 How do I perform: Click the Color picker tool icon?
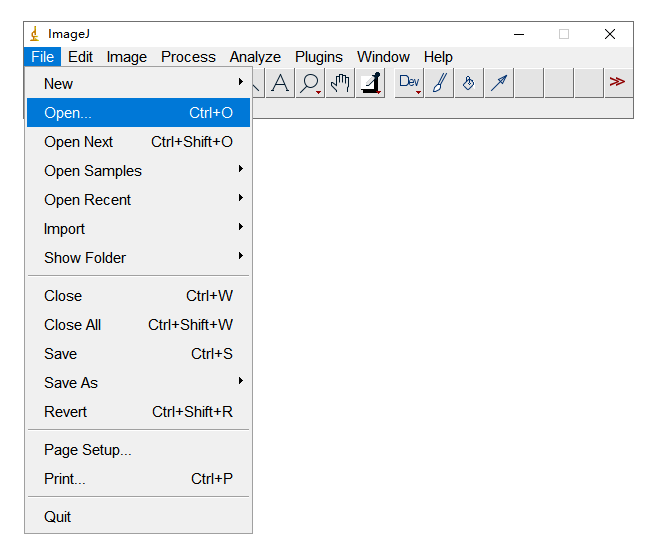pyautogui.click(x=371, y=83)
